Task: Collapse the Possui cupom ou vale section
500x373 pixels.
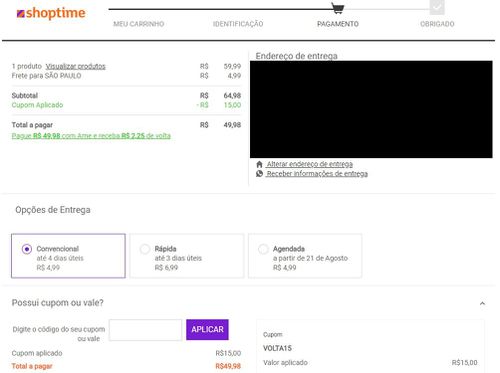Action: click(x=482, y=303)
